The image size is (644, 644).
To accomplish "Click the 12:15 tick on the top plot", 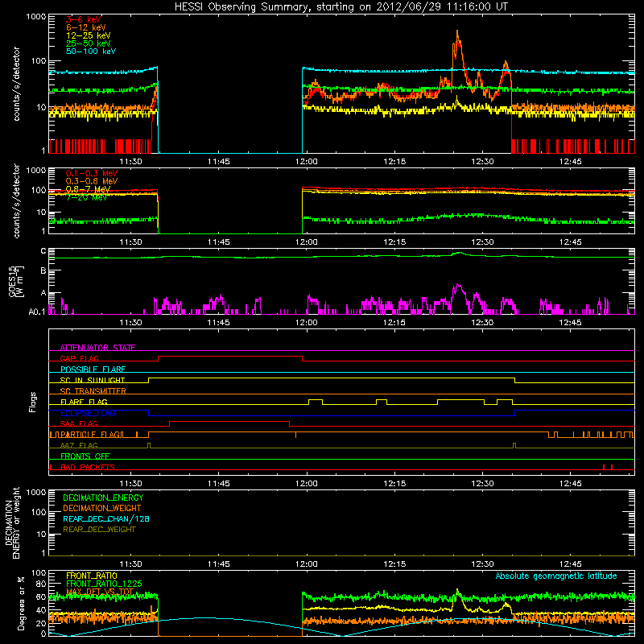I will pyautogui.click(x=394, y=162).
